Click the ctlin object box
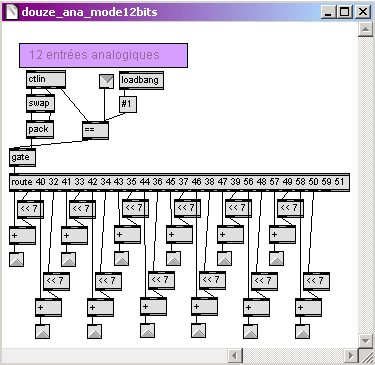Screen dimensions: 375x365 pyautogui.click(x=46, y=79)
